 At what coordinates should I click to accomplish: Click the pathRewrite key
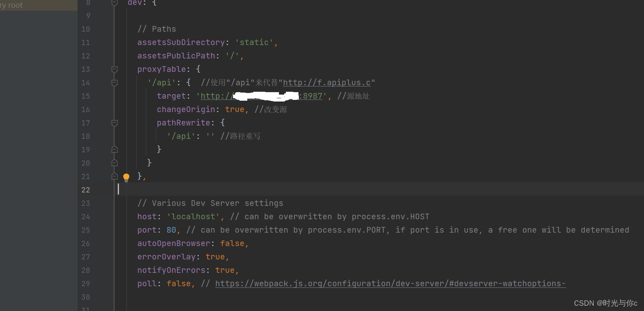[x=184, y=123]
